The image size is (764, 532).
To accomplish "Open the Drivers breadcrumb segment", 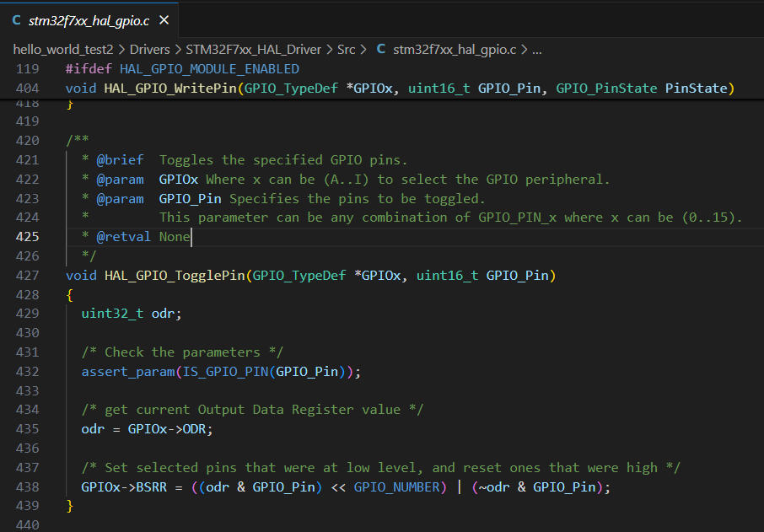I will (149, 50).
